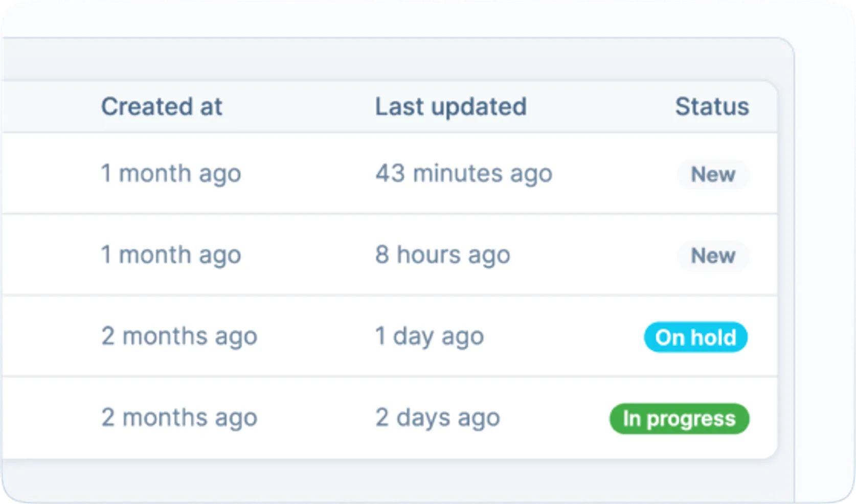
Task: Select the '43 minutes ago' last updated cell
Action: pyautogui.click(x=464, y=173)
